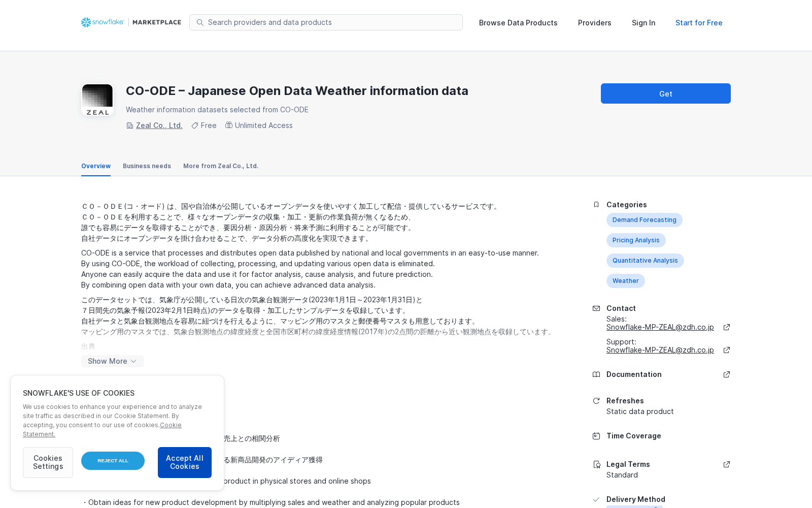Viewport: 812px width, 508px height.
Task: Select the Pricing Analysis category tag
Action: [636, 240]
